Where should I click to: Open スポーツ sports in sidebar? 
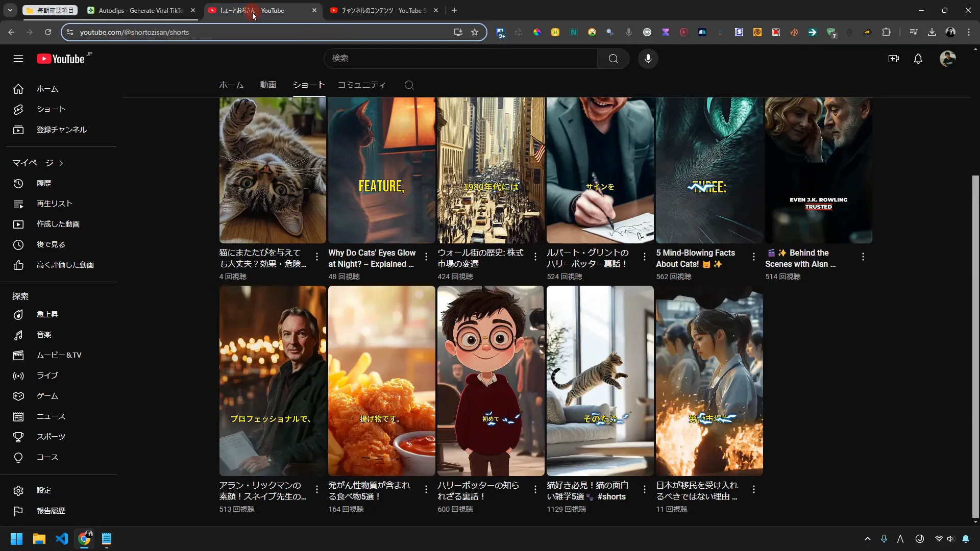coord(61,437)
